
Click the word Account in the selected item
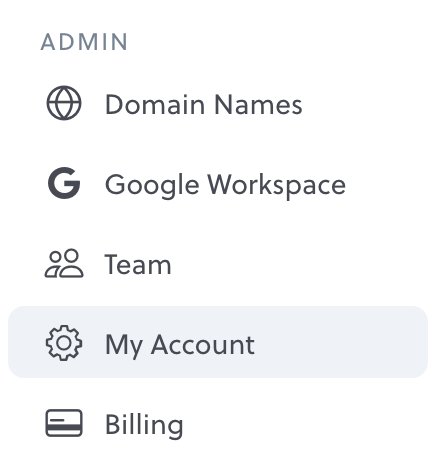coord(203,344)
